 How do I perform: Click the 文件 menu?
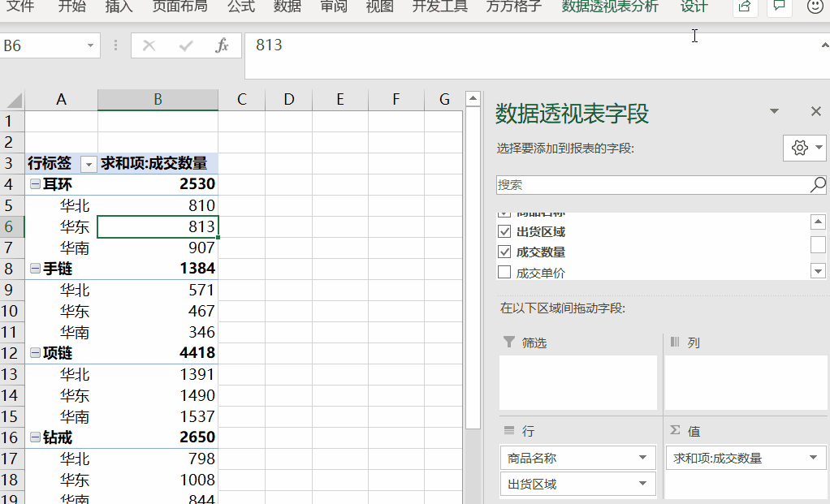coord(19,6)
